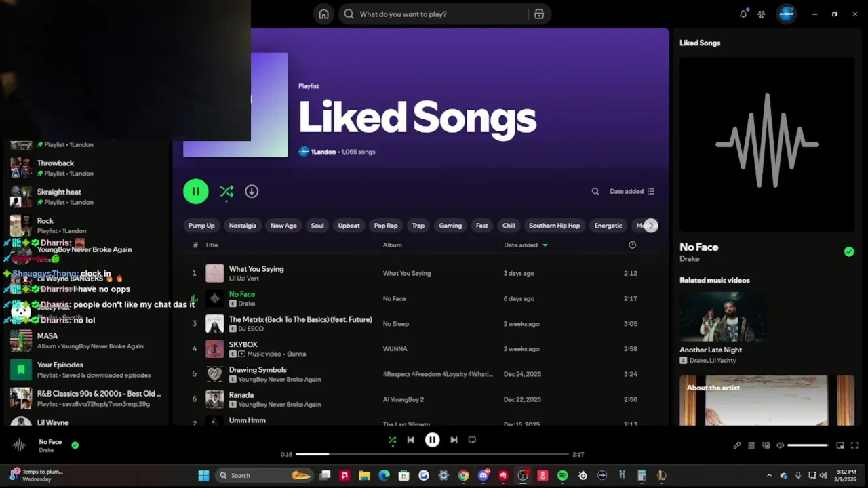Open Discord from the taskbar
The height and width of the screenshot is (488, 868).
pos(483,476)
